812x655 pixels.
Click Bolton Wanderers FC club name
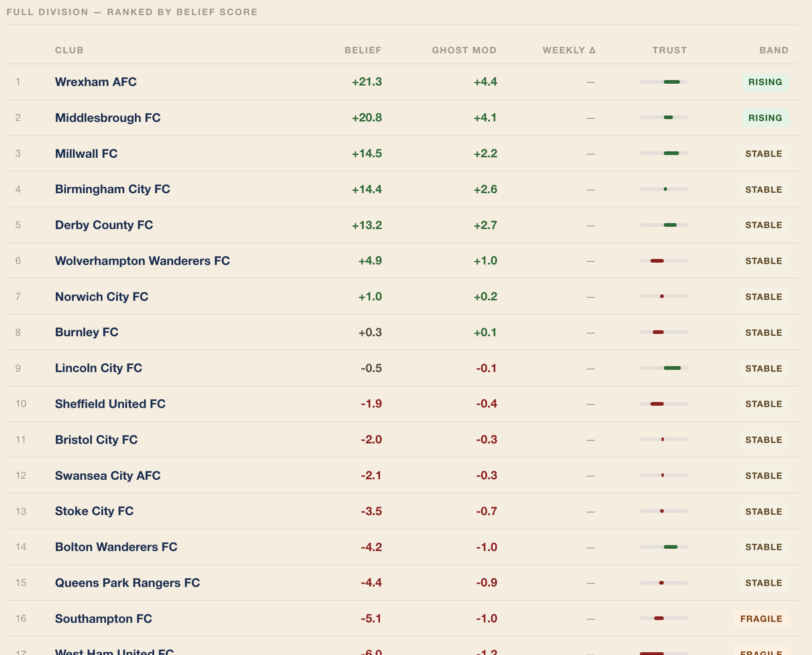[116, 547]
